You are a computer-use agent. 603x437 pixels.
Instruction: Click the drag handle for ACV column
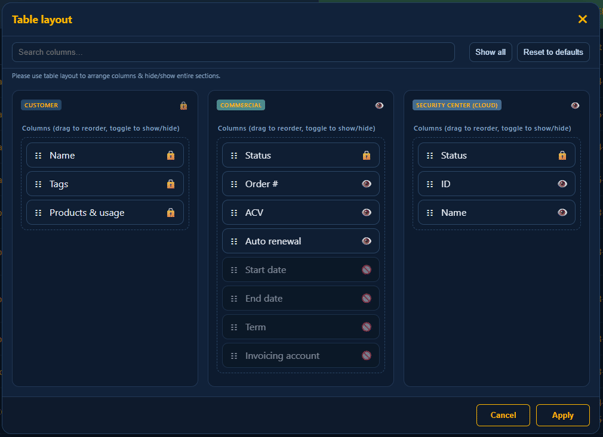point(234,213)
